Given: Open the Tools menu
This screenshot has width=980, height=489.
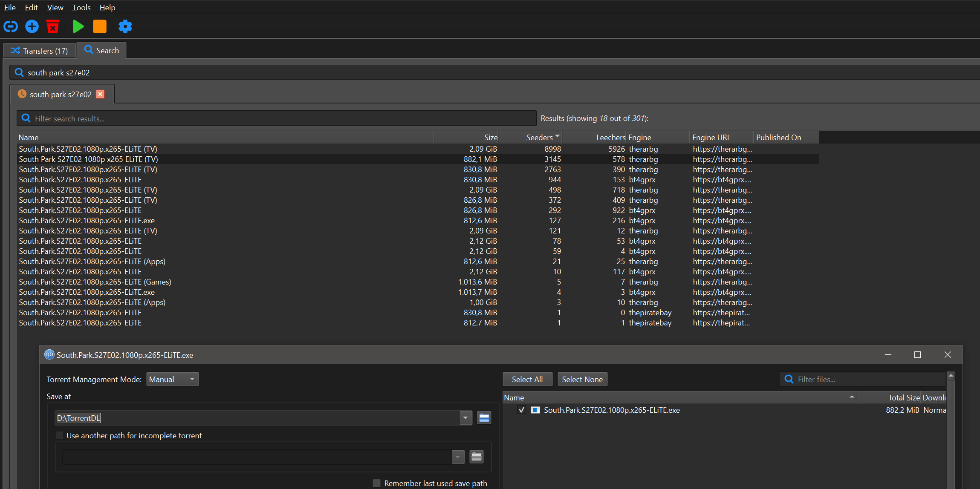Looking at the screenshot, I should [81, 8].
